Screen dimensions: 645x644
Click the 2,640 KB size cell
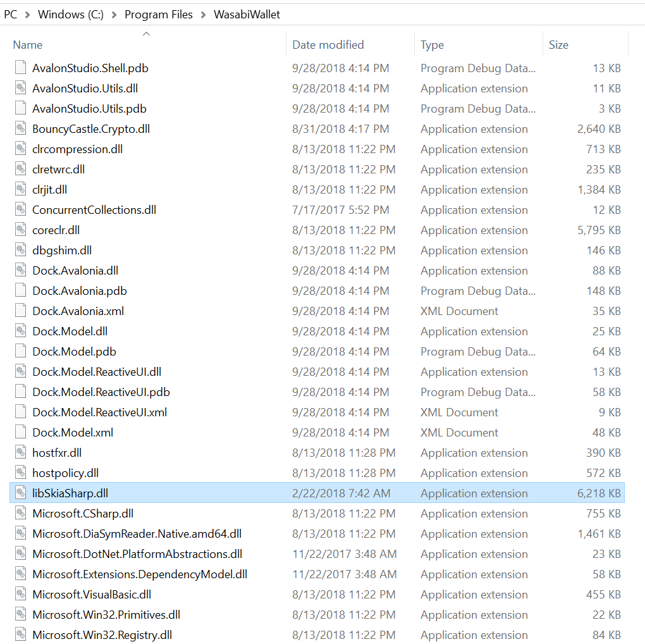[x=599, y=129]
